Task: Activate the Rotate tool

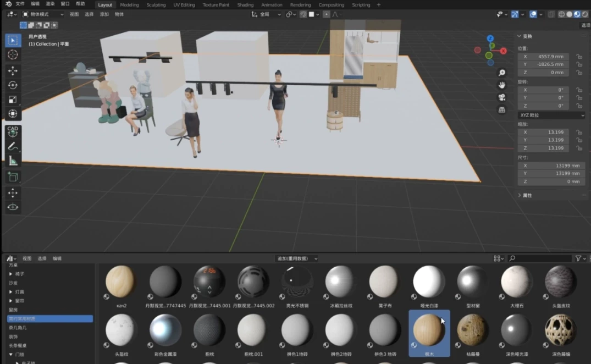Action: (13, 85)
